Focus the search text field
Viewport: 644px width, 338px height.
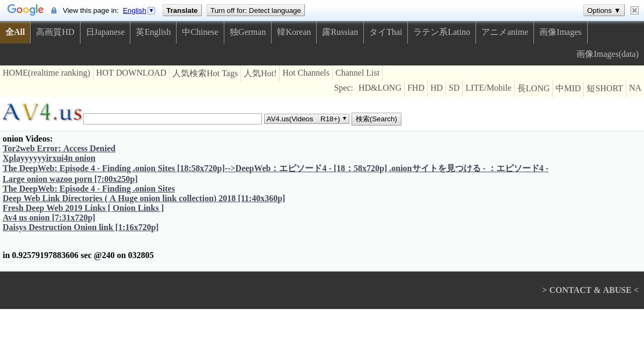[x=172, y=119]
